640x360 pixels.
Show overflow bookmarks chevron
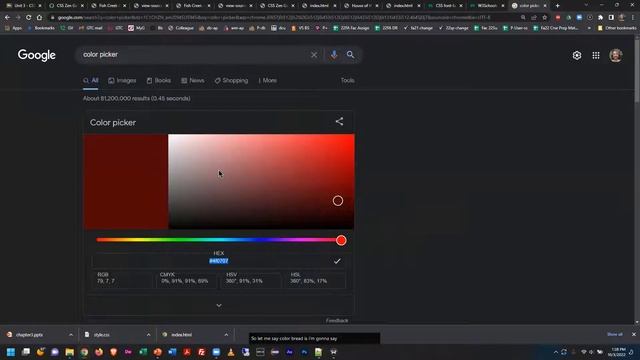click(589, 28)
